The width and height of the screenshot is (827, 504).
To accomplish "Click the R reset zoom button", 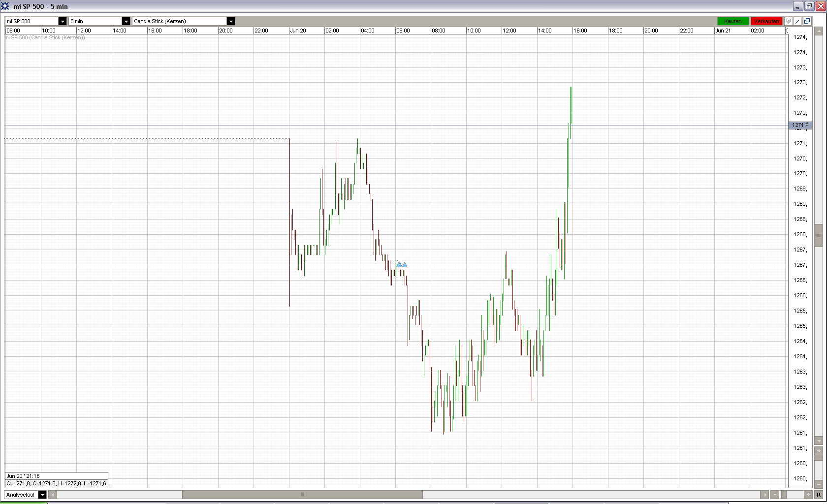I will pyautogui.click(x=819, y=495).
